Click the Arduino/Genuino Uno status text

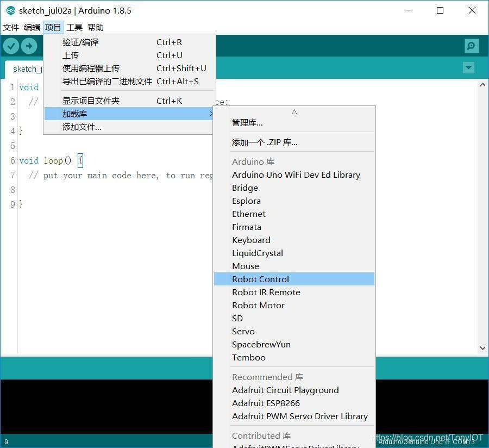point(427,442)
